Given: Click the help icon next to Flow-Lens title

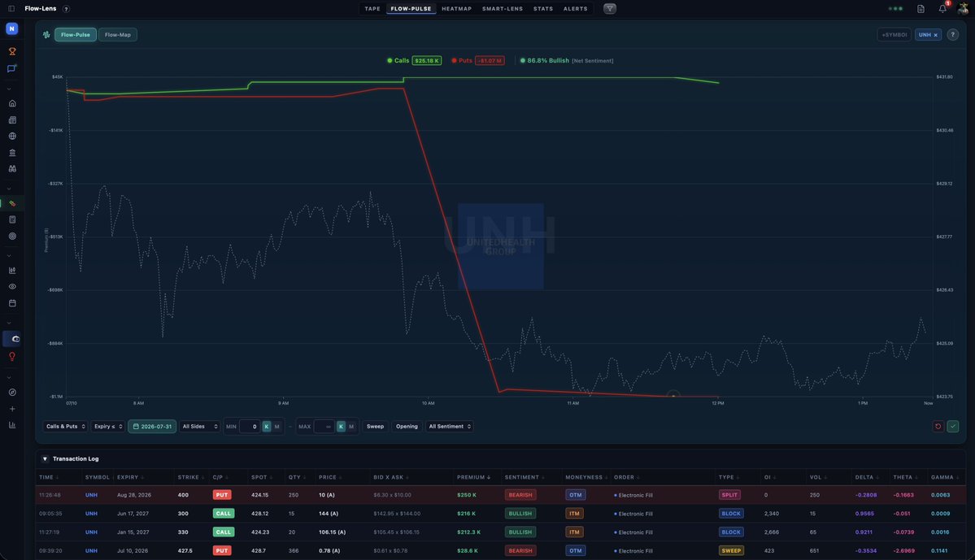Looking at the screenshot, I should tap(66, 9).
